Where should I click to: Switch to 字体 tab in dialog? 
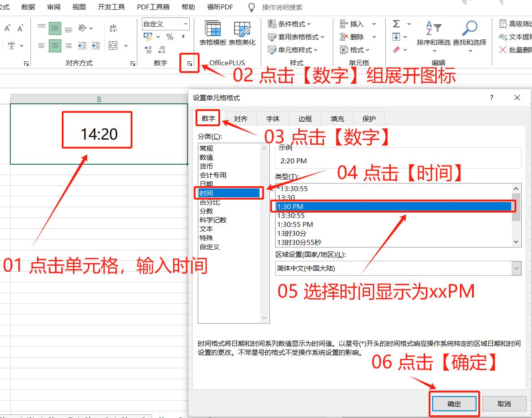click(x=273, y=119)
